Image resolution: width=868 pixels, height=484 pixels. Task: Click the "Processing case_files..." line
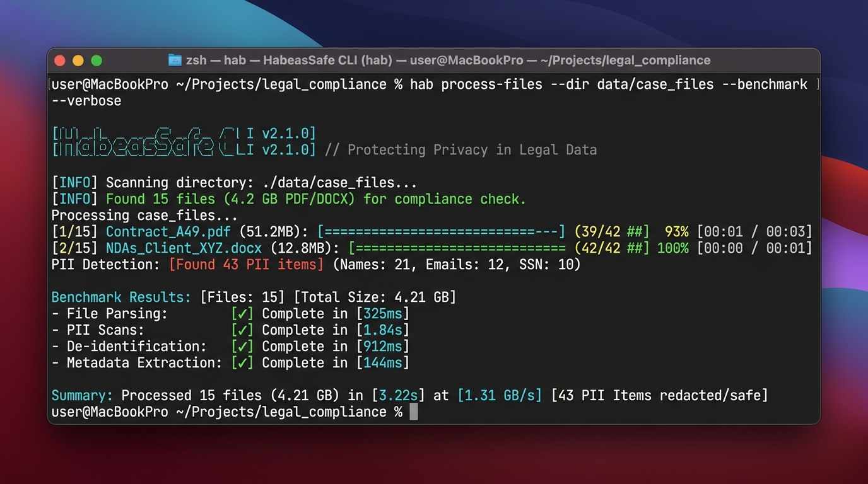click(144, 215)
